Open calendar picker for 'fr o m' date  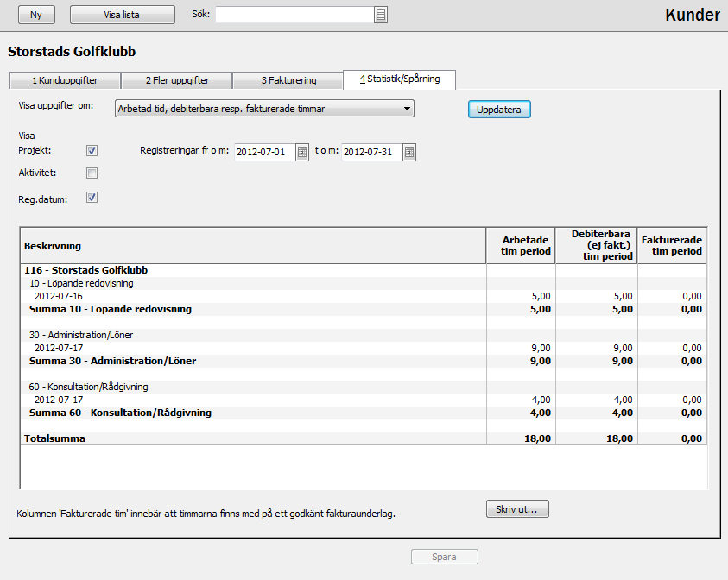coord(302,152)
